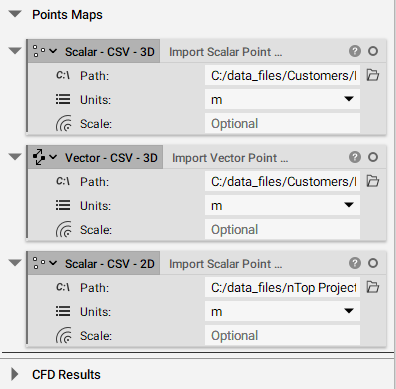
Task: Browse folder for Scalar CSV 2D path
Action: 373,287
